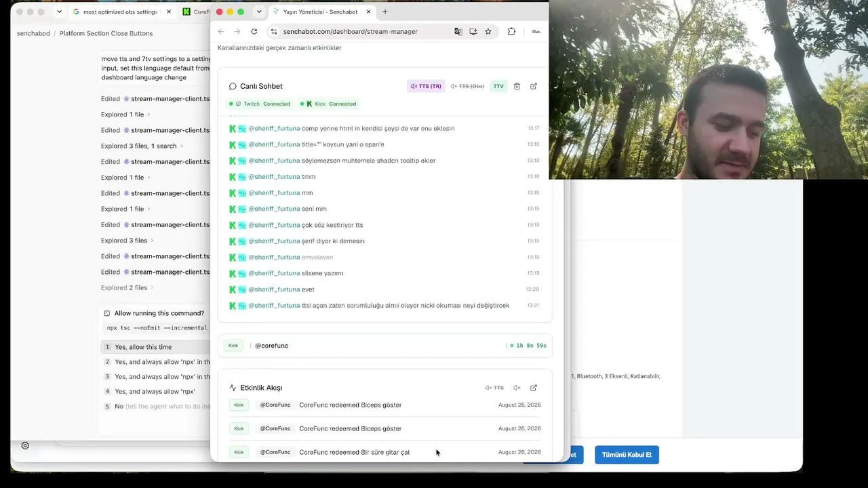Viewport: 868px width, 488px height.
Task: Click the 1h 8m 59s uptime indicator
Action: click(x=529, y=346)
